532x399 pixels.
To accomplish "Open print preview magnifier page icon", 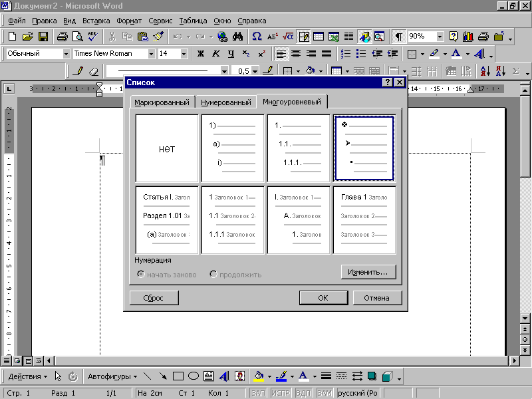I will coord(78,37).
